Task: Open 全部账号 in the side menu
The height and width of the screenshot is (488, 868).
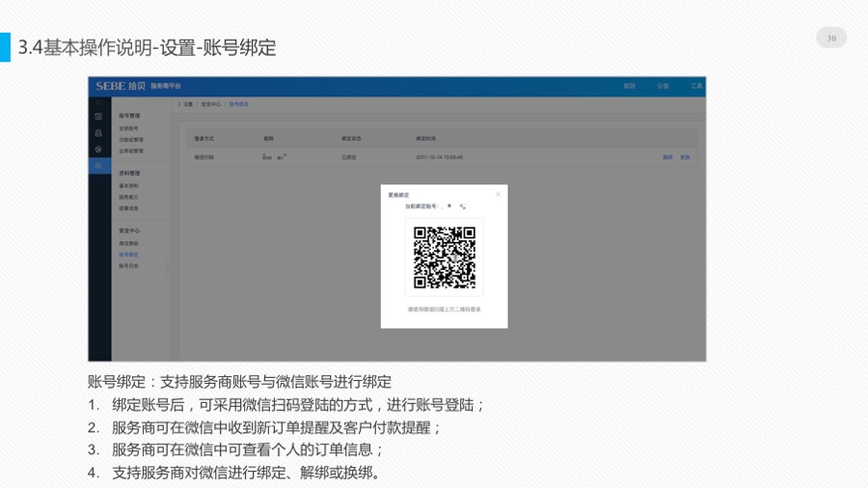Action: point(128,128)
